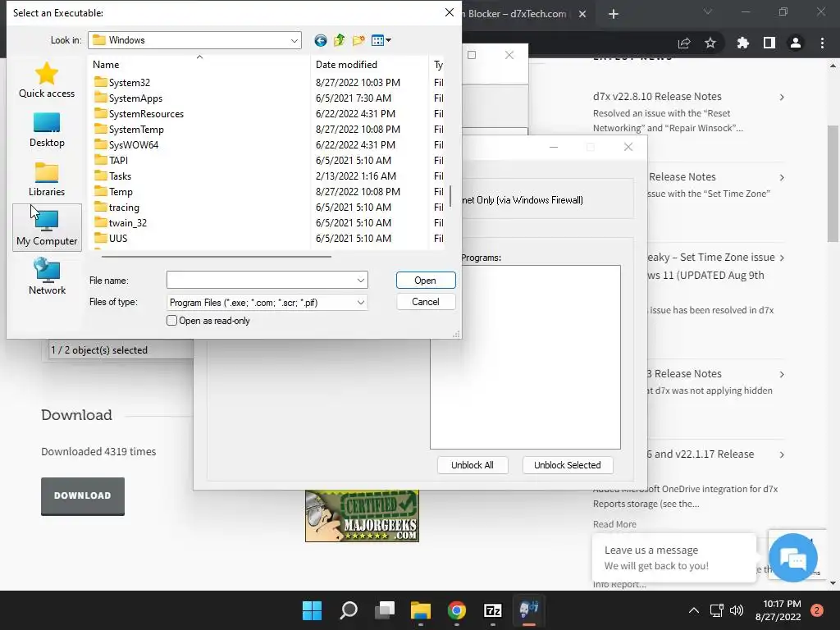This screenshot has width=840, height=630.
Task: Click Open button in dialog
Action: (x=426, y=281)
